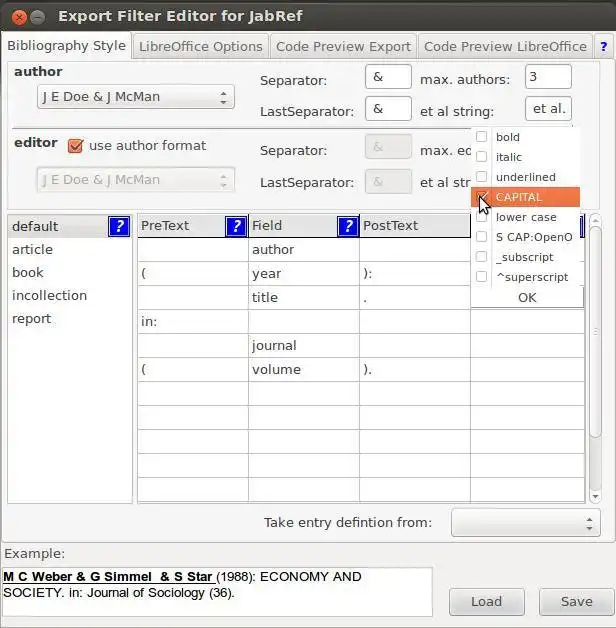Select article entry type

pos(70,250)
